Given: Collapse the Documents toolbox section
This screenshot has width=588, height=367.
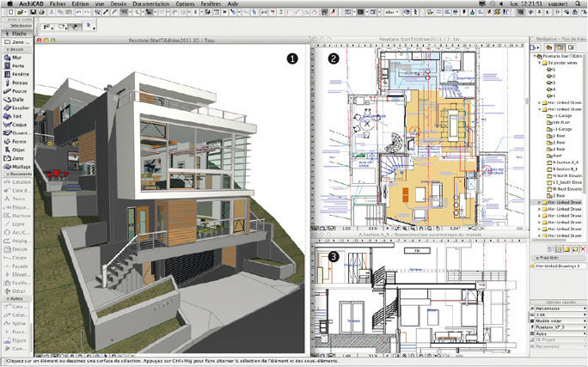Looking at the screenshot, I should pyautogui.click(x=16, y=174).
